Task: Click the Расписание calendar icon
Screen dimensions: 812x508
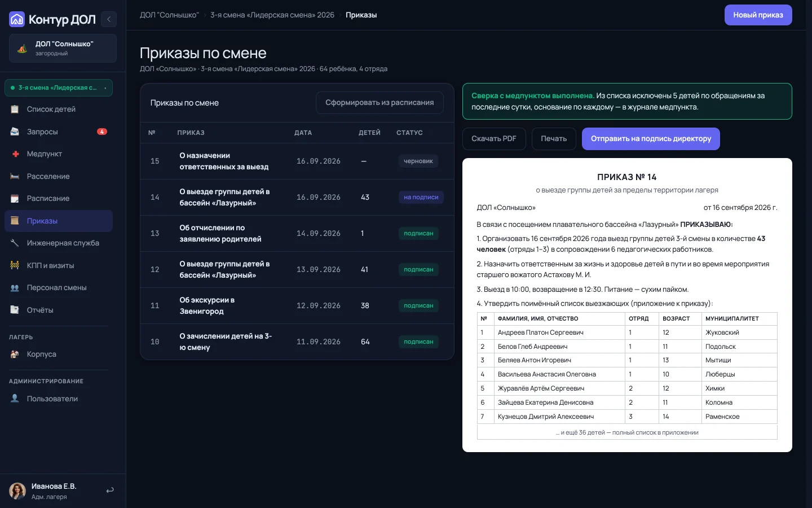Action: point(15,199)
